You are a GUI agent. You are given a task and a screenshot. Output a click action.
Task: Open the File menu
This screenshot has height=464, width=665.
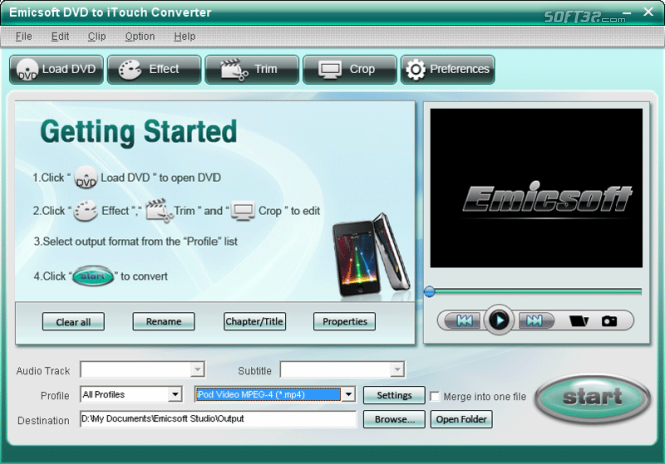(24, 36)
